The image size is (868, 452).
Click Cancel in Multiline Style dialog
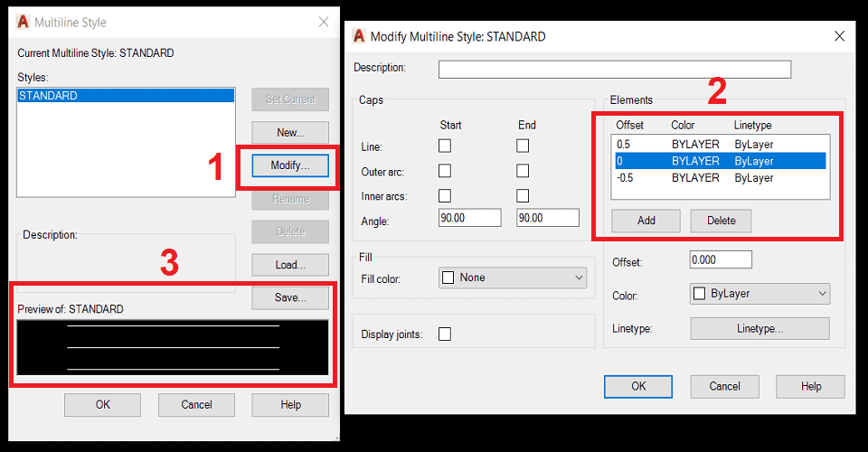[196, 405]
